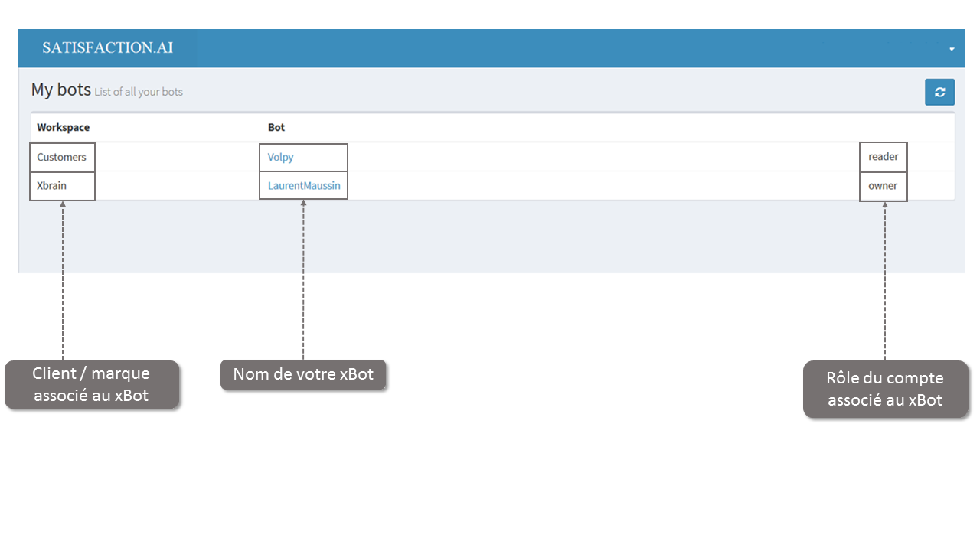Click the Workspace column header
The height and width of the screenshot is (551, 980).
[x=63, y=127]
